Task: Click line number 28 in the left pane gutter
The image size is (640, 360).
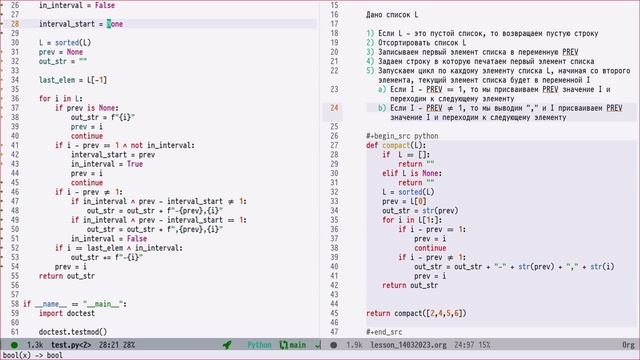Action: (15, 24)
